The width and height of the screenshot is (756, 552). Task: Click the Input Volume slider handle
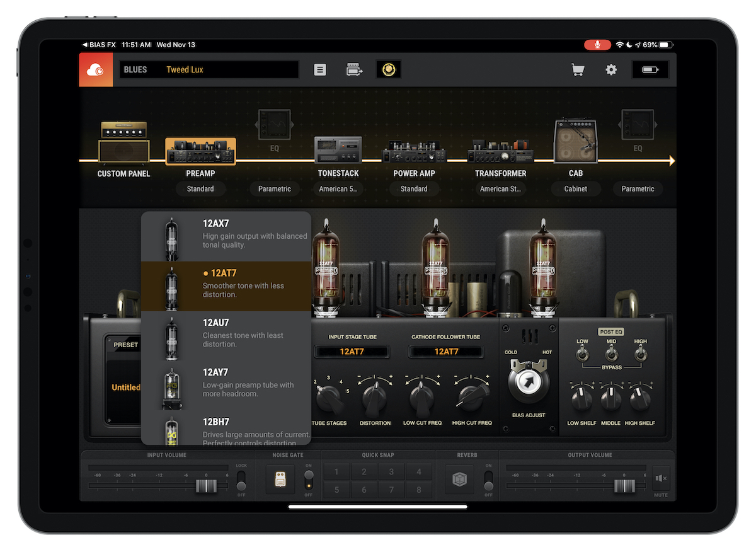tap(205, 486)
